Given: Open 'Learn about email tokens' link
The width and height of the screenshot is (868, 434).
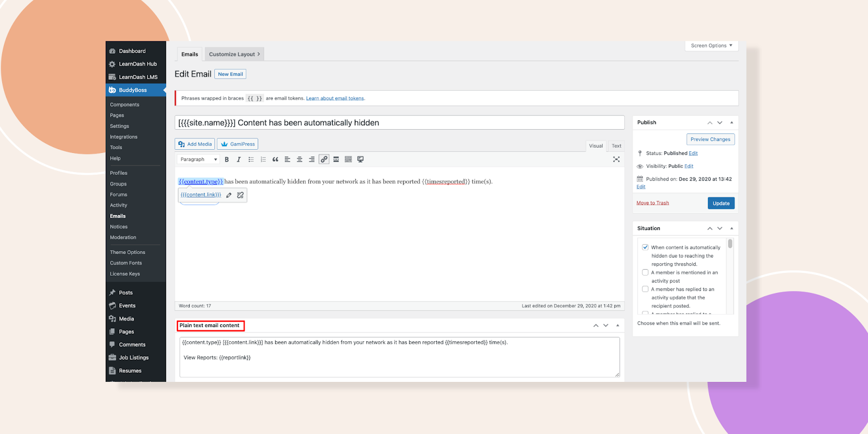Looking at the screenshot, I should (335, 99).
